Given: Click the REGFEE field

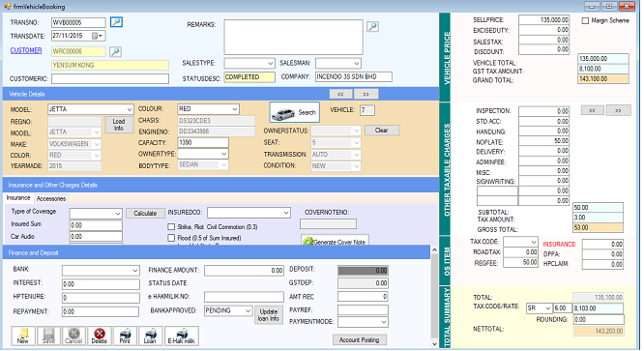Looking at the screenshot, I should click(521, 262).
